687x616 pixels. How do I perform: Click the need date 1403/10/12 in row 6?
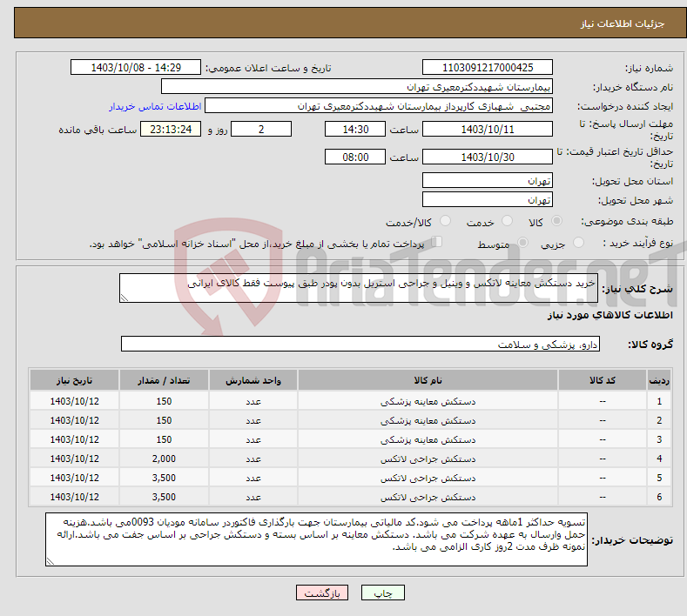point(75,498)
